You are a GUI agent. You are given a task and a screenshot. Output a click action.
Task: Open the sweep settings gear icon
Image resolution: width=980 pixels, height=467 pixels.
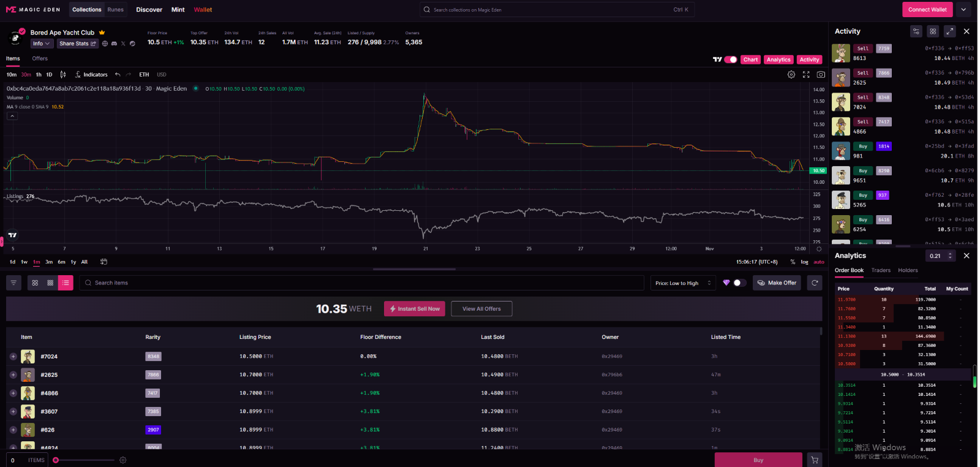123,460
